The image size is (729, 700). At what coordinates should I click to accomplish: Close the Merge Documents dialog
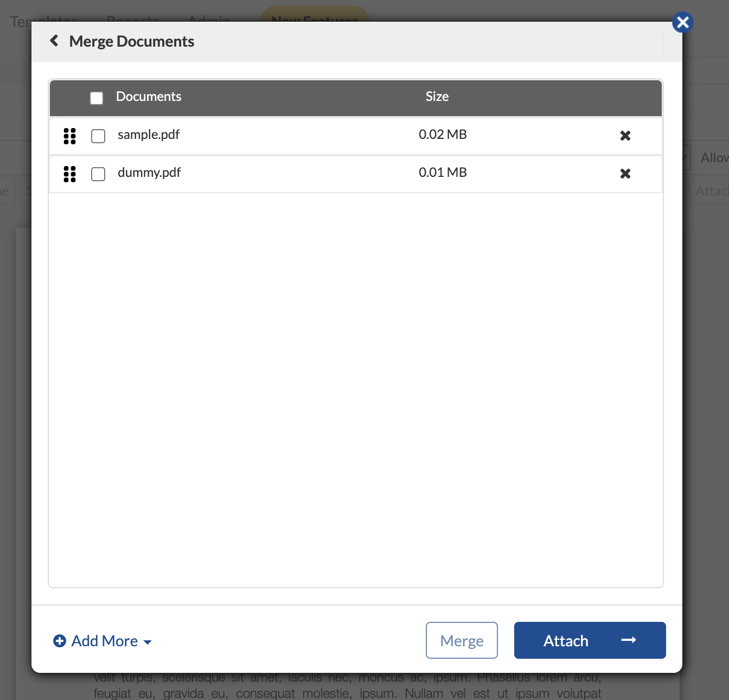tap(682, 22)
